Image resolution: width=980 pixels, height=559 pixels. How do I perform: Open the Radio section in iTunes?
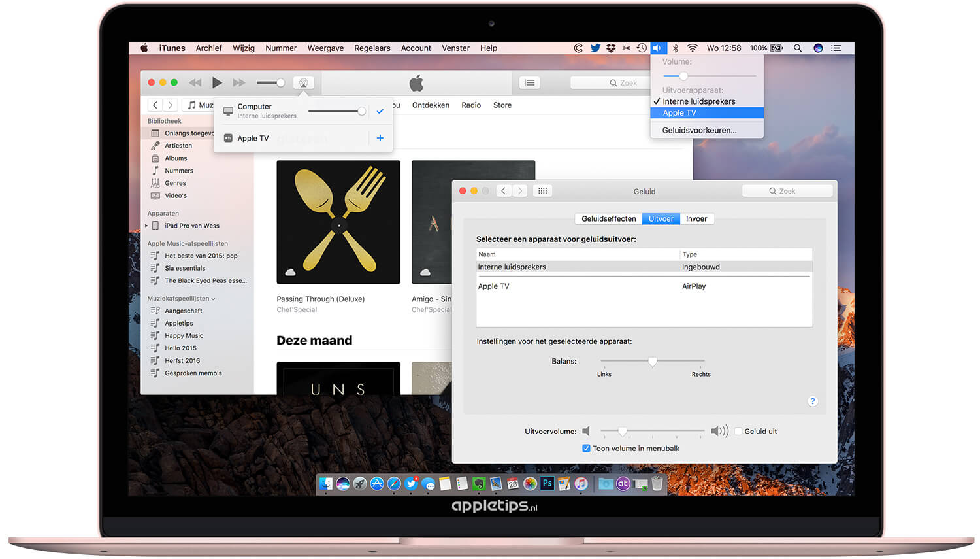click(x=471, y=105)
